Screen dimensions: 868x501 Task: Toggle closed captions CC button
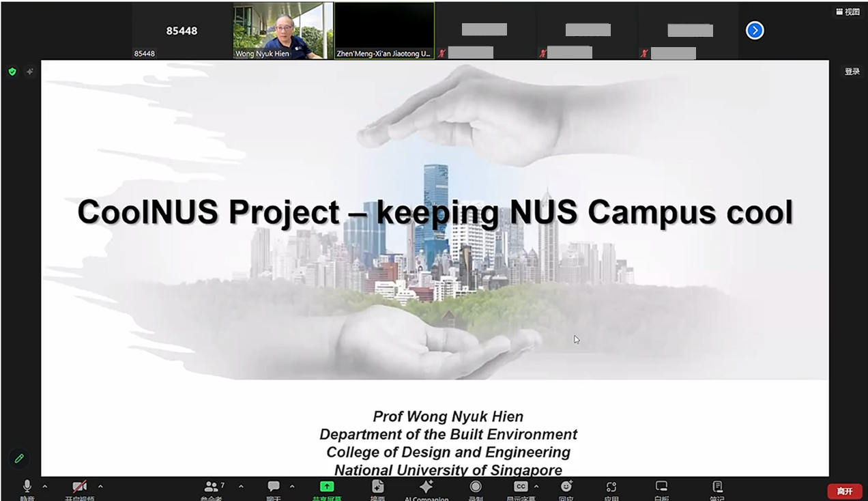tap(521, 488)
